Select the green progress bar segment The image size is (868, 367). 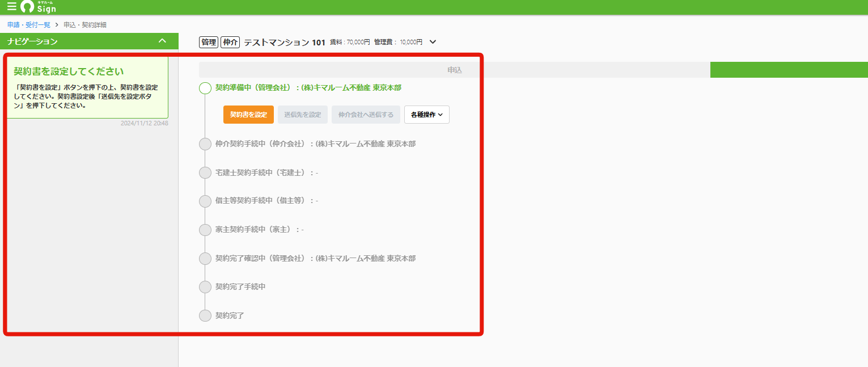[789, 70]
